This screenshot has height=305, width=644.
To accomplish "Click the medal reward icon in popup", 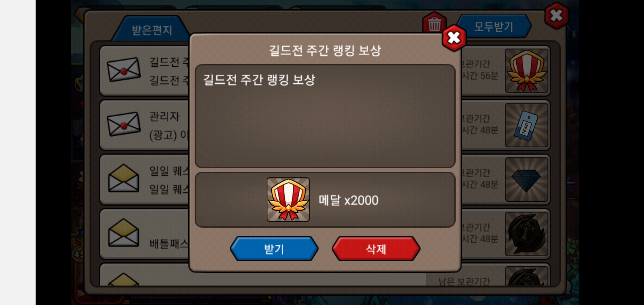I will (x=288, y=200).
